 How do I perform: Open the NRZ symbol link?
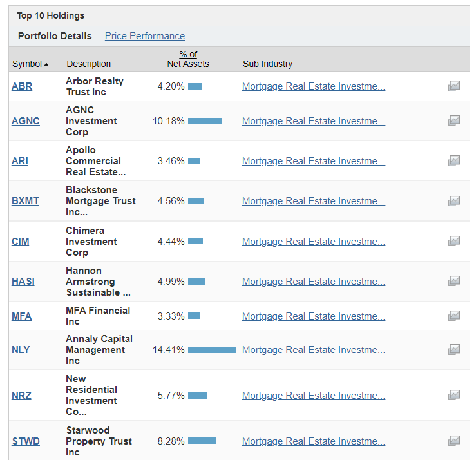(x=21, y=396)
